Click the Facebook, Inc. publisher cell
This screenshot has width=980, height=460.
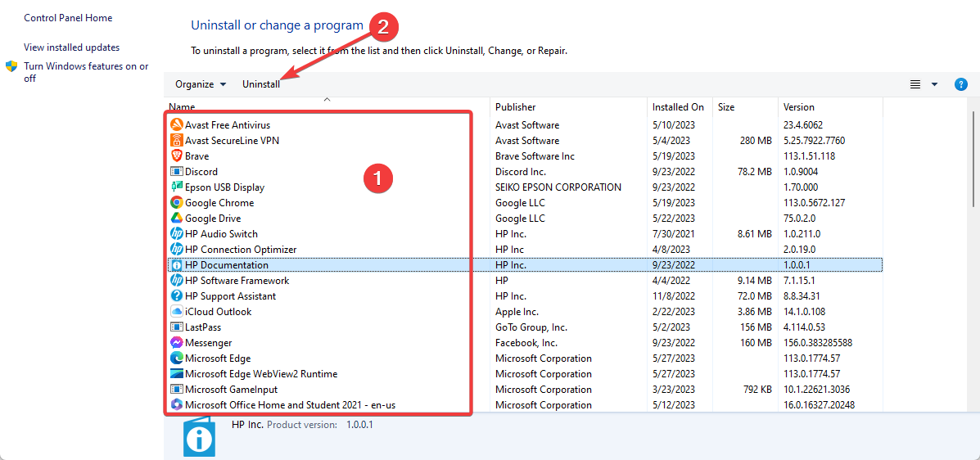(x=526, y=342)
